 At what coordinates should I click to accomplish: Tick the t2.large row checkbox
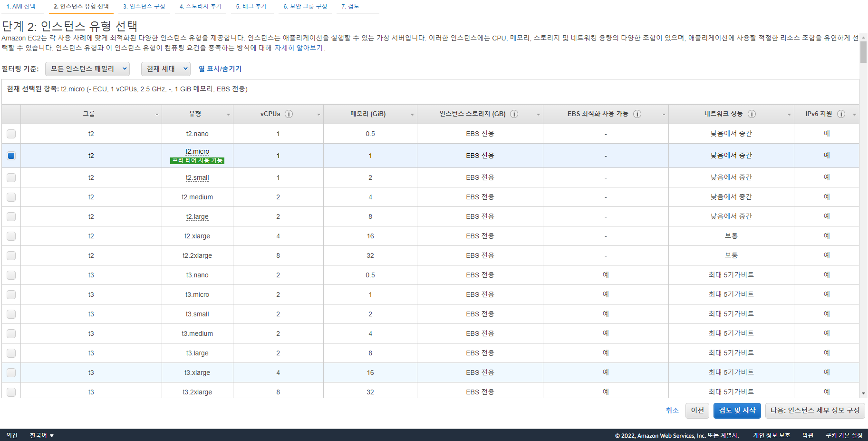tap(11, 217)
